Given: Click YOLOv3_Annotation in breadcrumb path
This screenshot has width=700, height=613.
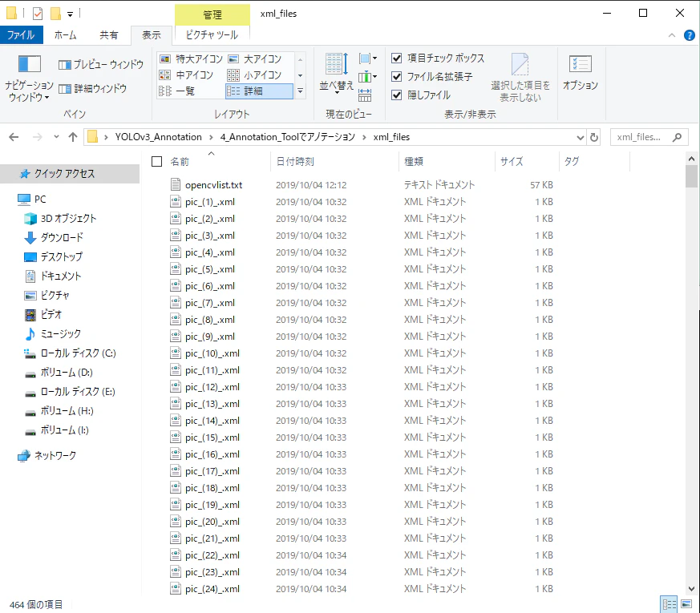Looking at the screenshot, I should [x=158, y=137].
